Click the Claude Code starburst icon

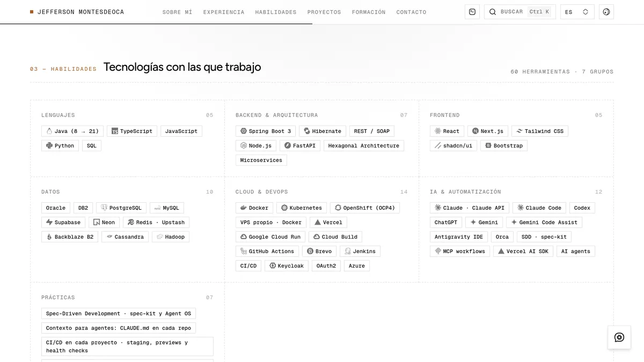tap(521, 208)
